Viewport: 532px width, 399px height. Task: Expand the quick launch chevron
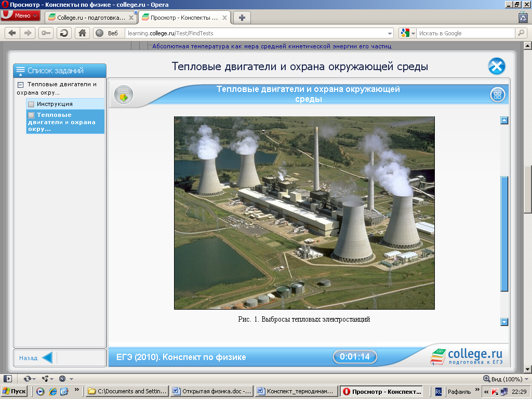77,390
